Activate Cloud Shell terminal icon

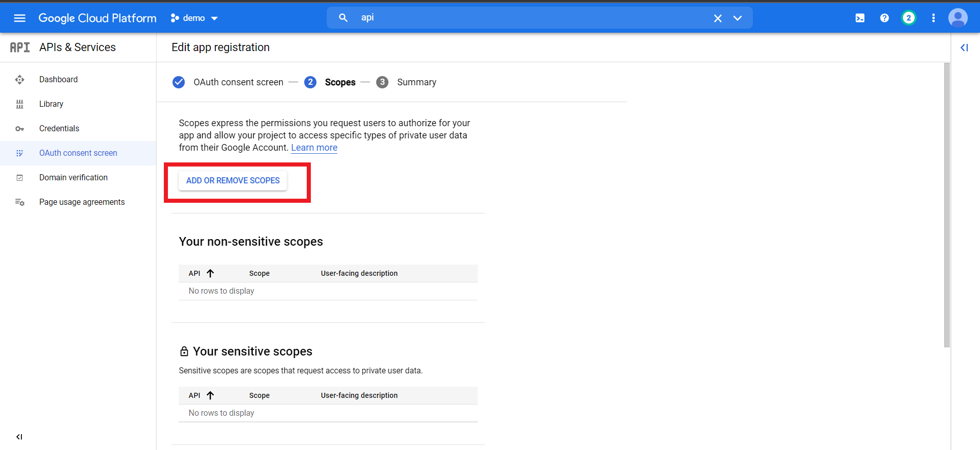tap(860, 18)
